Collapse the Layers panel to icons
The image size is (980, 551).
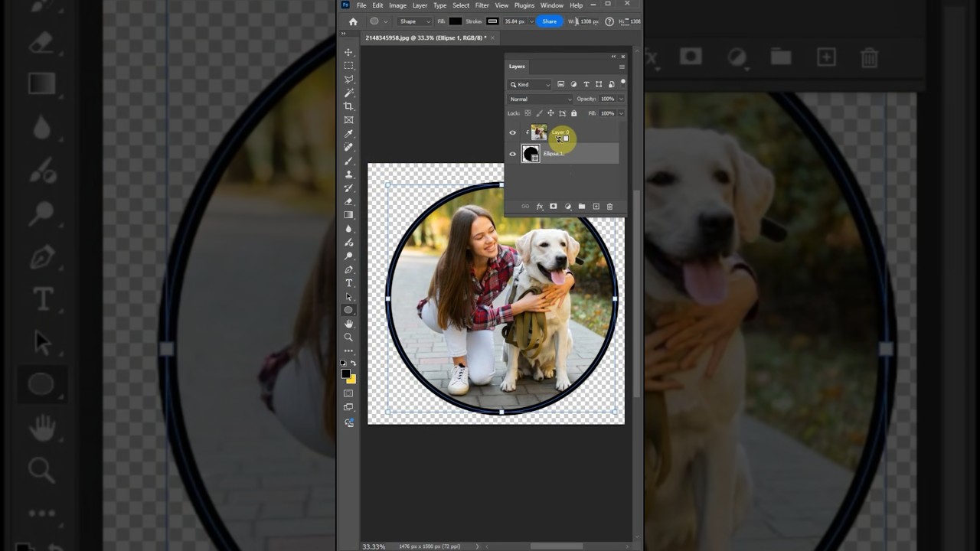pos(613,57)
